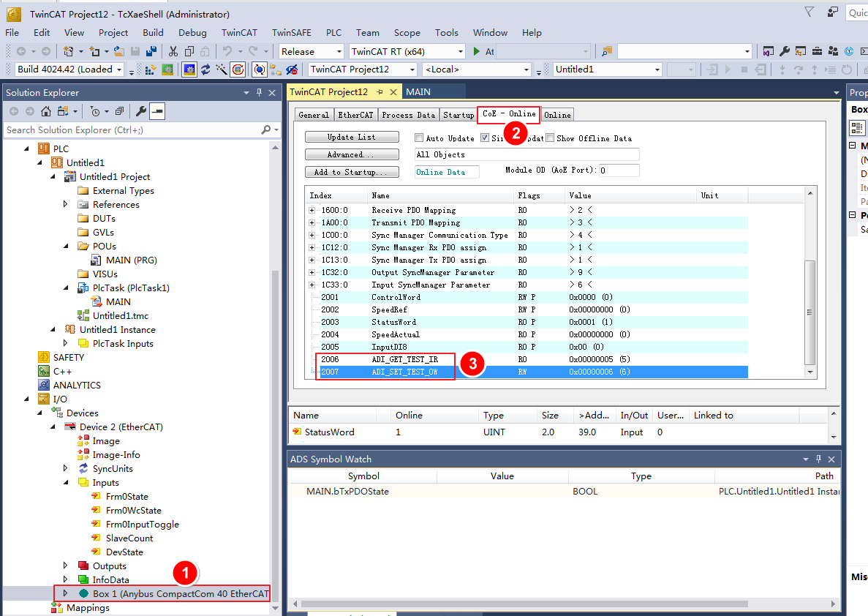Image resolution: width=868 pixels, height=616 pixels.
Task: Click the Copy toolbar icon
Action: pyautogui.click(x=189, y=51)
